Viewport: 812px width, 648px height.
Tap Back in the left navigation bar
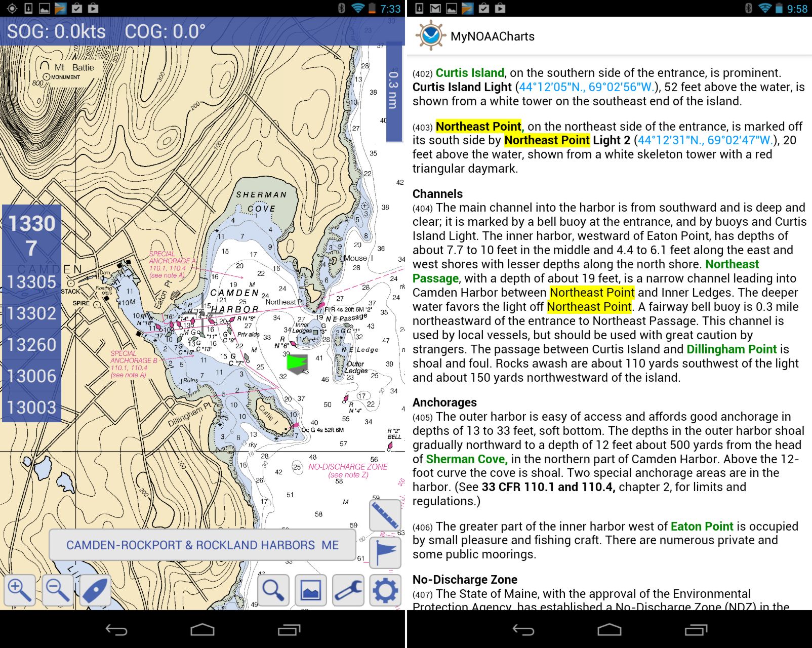tap(116, 630)
